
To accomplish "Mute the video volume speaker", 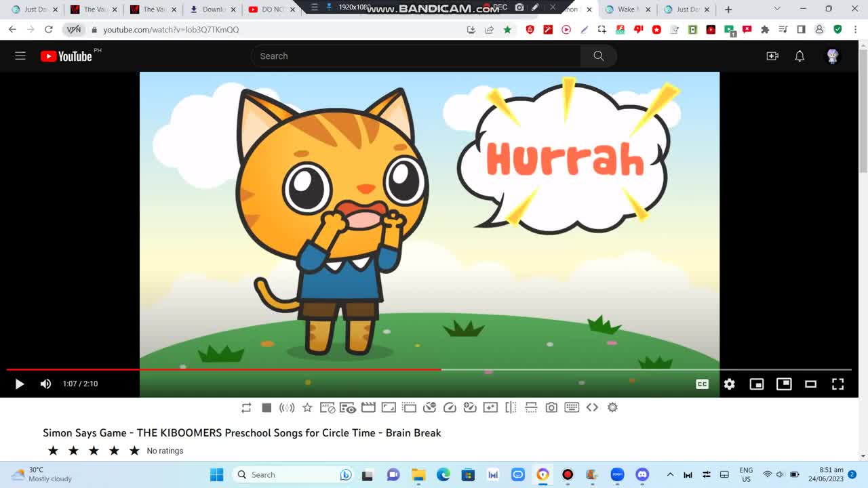I will [45, 384].
